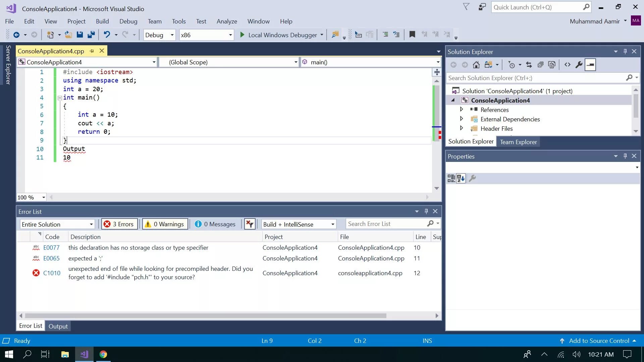This screenshot has height=362, width=644.
Task: Open the Build + IntelliSense dropdown
Action: click(x=299, y=224)
